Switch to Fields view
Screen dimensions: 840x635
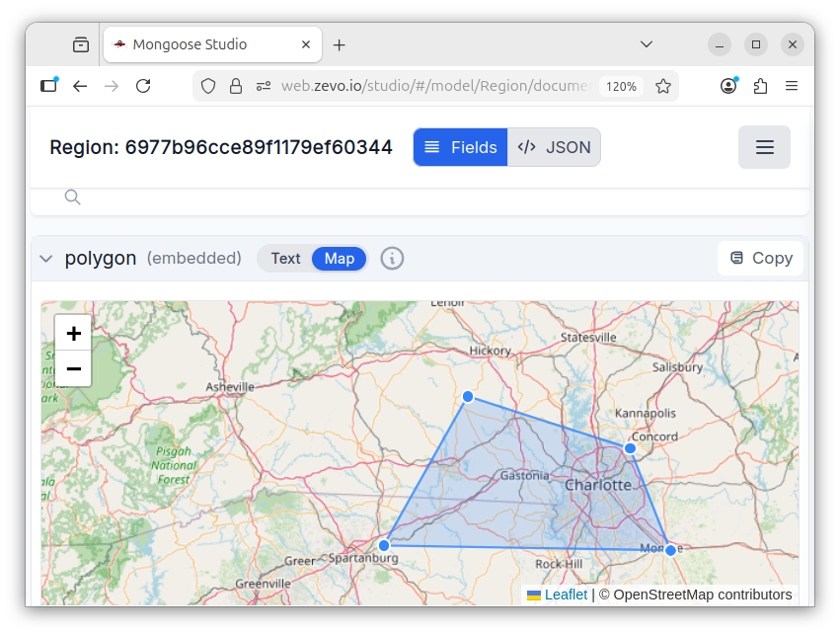point(460,147)
